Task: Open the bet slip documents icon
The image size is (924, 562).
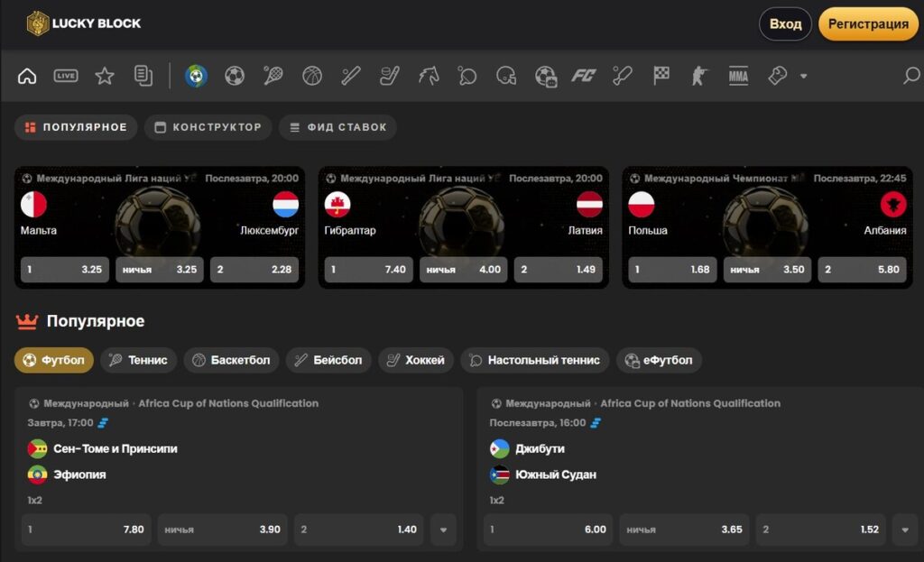Action: [143, 76]
